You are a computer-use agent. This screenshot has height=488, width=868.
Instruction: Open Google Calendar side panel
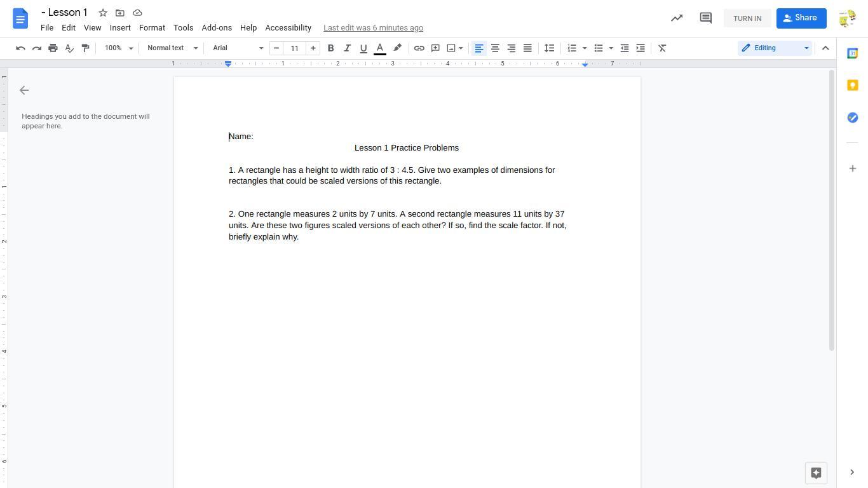tap(853, 54)
